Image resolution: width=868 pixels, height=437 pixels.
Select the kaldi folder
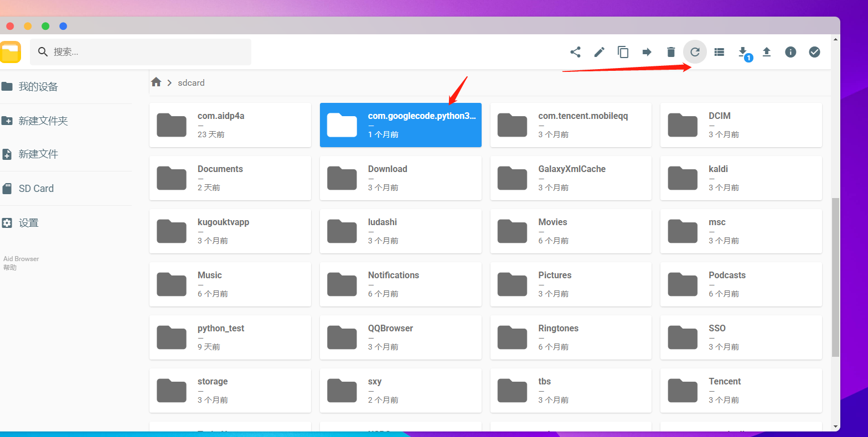(741, 178)
